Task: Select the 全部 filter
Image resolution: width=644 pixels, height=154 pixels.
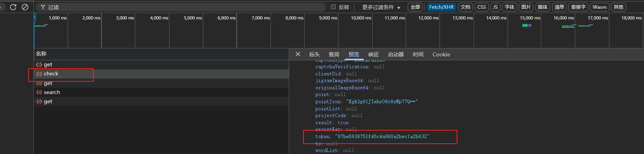Action: coord(415,7)
